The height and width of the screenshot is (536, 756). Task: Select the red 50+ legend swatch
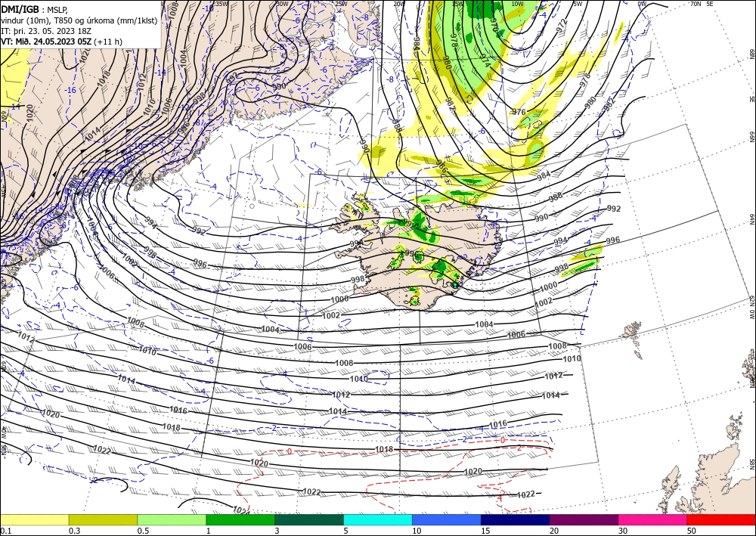(721, 519)
